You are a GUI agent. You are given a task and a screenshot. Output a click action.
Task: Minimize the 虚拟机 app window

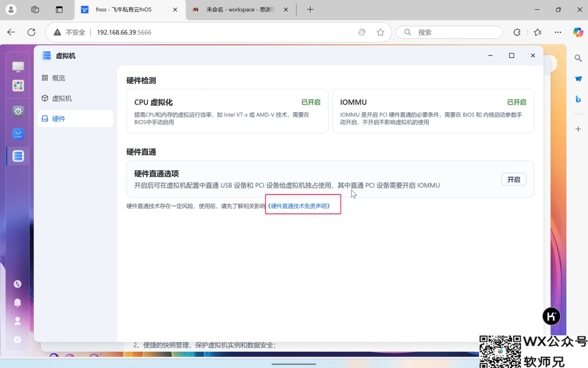(490, 56)
